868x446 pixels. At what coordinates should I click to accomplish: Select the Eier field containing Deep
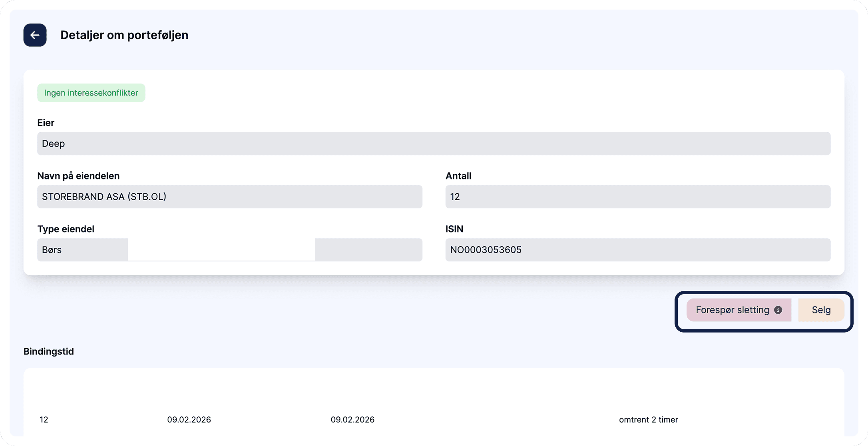(x=434, y=144)
